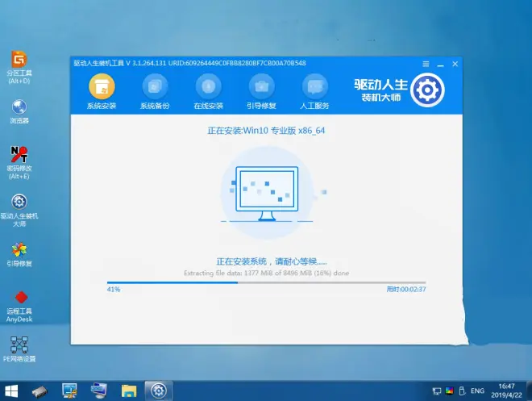Open the 系统安装 tab icon
The image size is (532, 401).
point(102,86)
